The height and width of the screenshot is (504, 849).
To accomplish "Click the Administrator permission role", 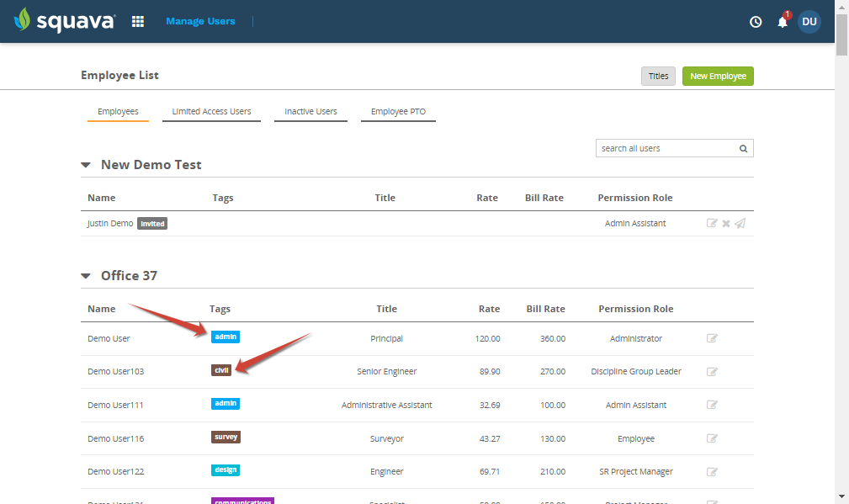I will [x=635, y=338].
